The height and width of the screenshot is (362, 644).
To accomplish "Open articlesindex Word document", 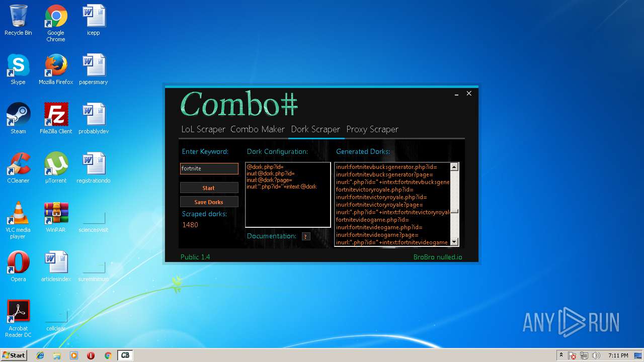I will 56,266.
